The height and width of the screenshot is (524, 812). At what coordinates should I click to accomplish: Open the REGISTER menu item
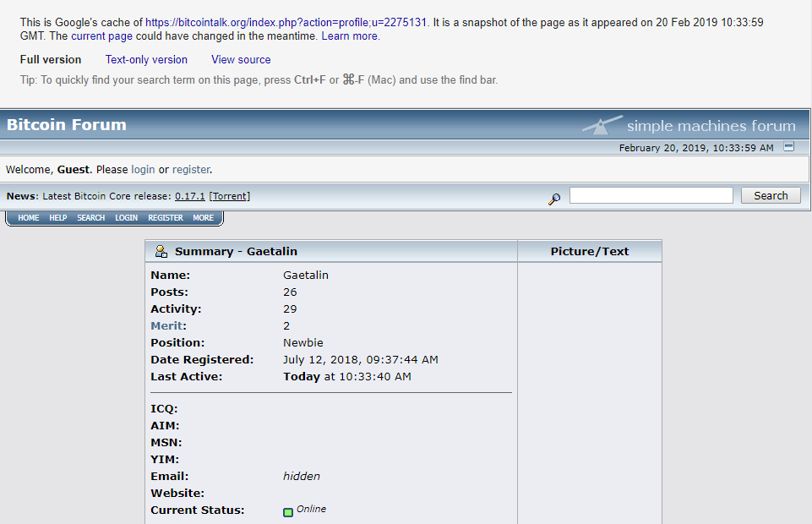pyautogui.click(x=166, y=218)
